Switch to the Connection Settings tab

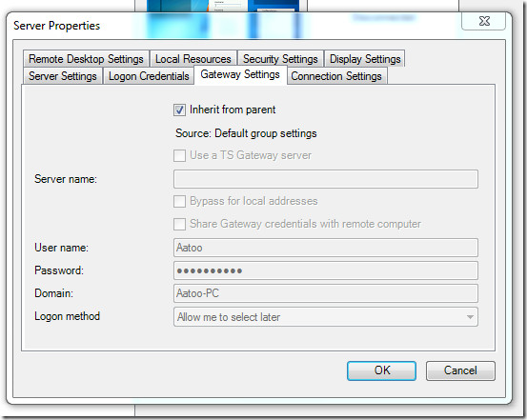coord(336,76)
